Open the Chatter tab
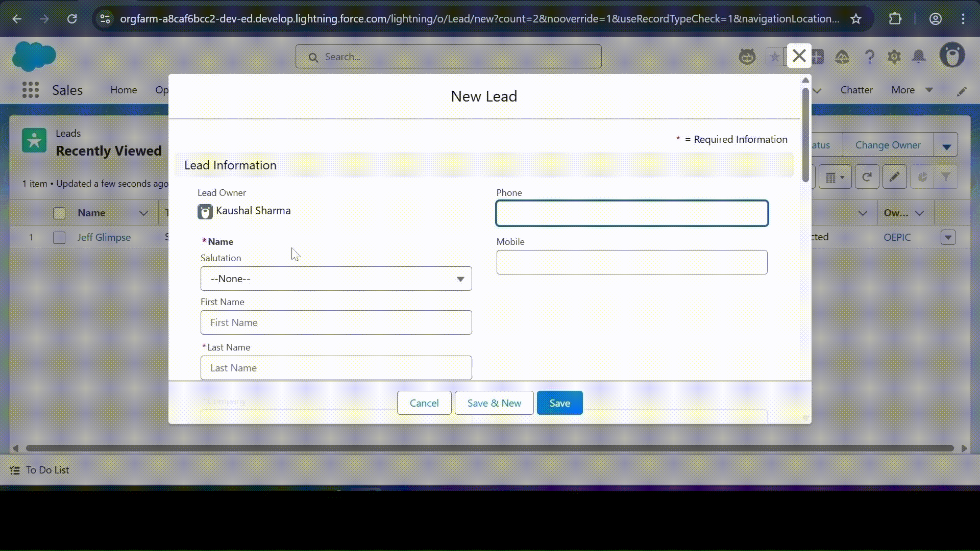Image resolution: width=980 pixels, height=551 pixels. coord(856,90)
